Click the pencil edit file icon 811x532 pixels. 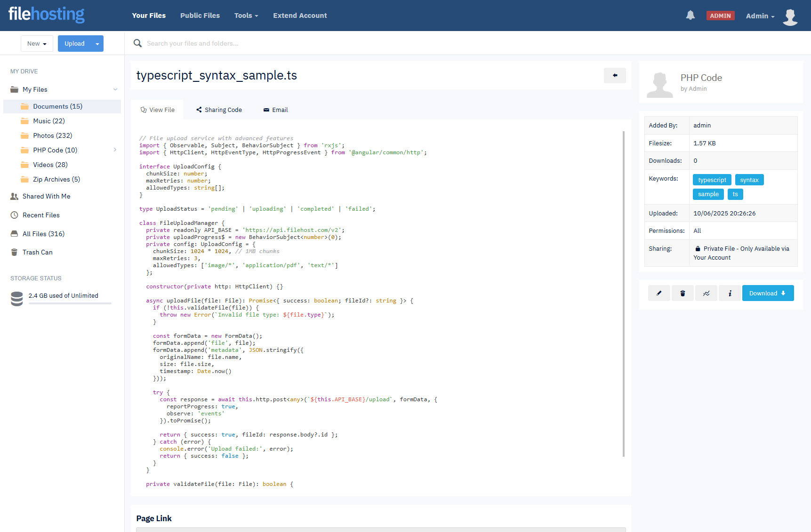pyautogui.click(x=659, y=293)
